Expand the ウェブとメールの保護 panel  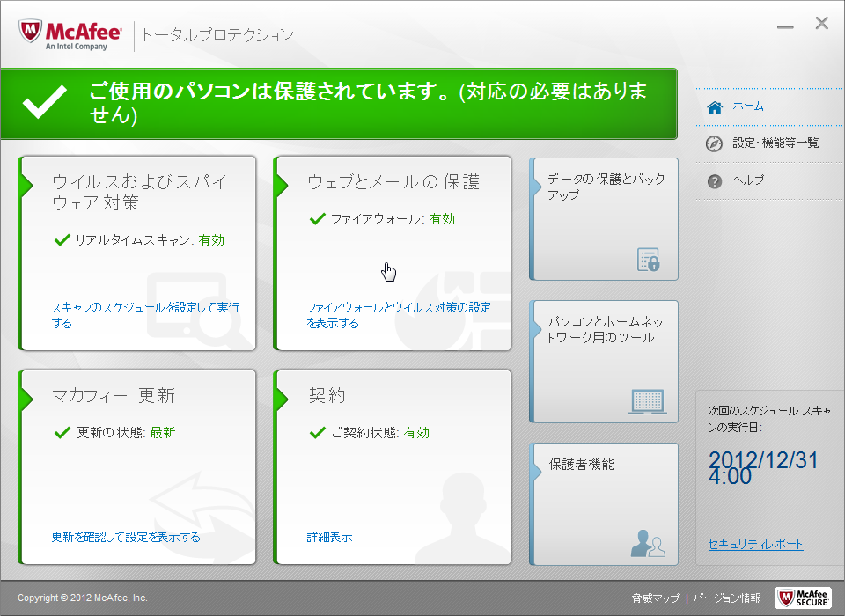click(x=393, y=182)
